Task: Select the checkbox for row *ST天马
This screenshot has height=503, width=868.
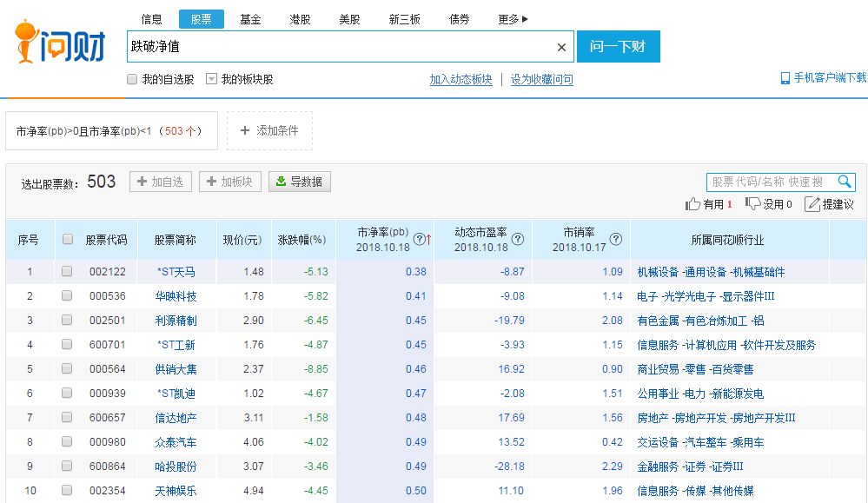Action: point(67,272)
